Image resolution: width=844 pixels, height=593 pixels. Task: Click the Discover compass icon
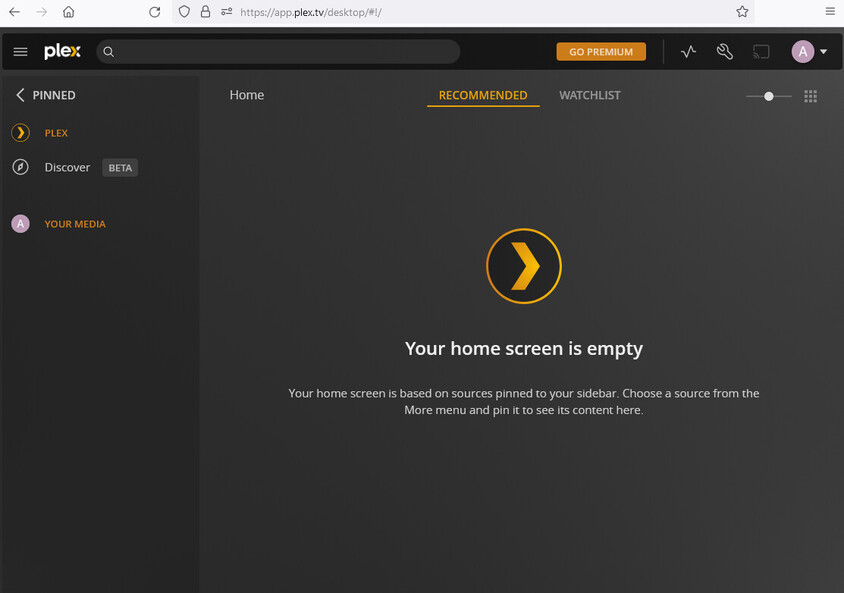pos(20,167)
